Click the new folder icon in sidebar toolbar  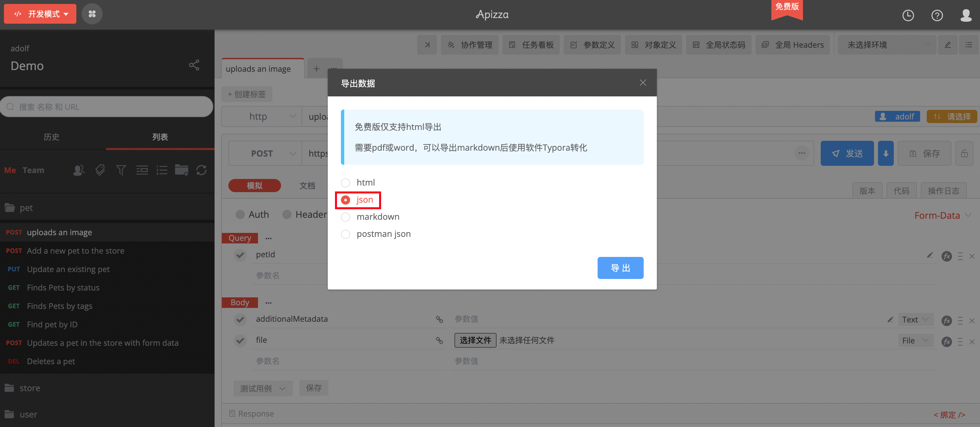[181, 170]
